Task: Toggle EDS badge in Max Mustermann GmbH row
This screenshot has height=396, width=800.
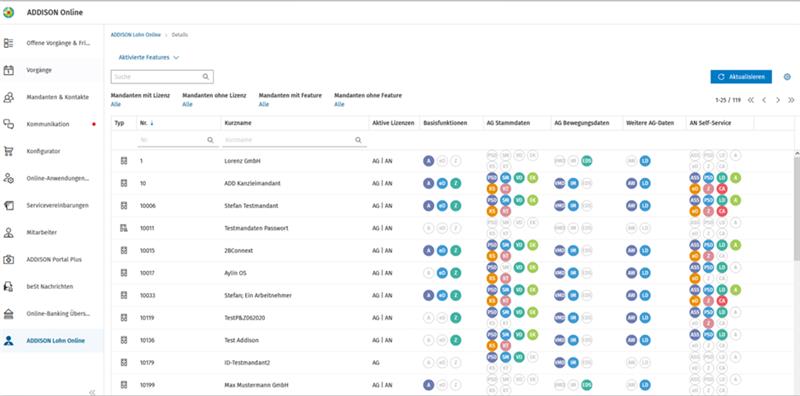Action: pos(587,385)
